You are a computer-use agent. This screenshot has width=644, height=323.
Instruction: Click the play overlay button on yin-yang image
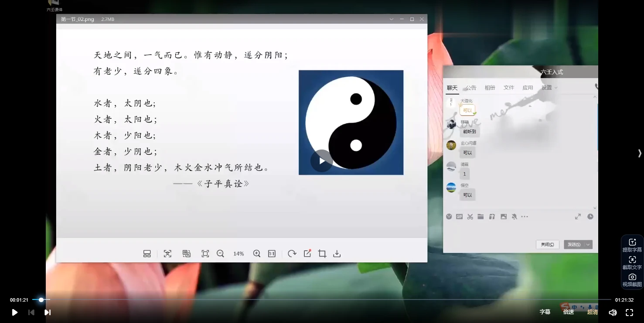(x=322, y=161)
